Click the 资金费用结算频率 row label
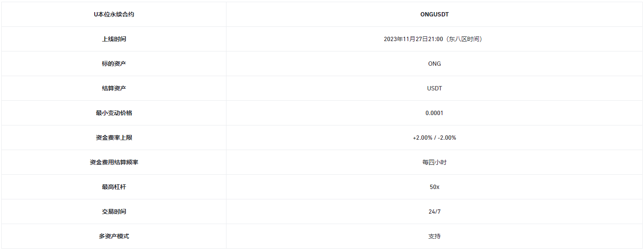The width and height of the screenshot is (644, 250). click(114, 162)
